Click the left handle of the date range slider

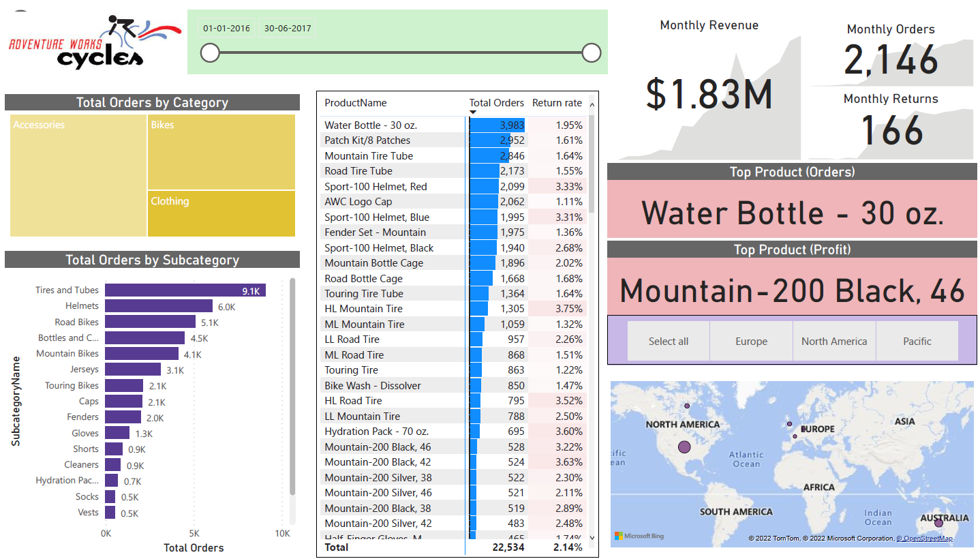[x=210, y=52]
